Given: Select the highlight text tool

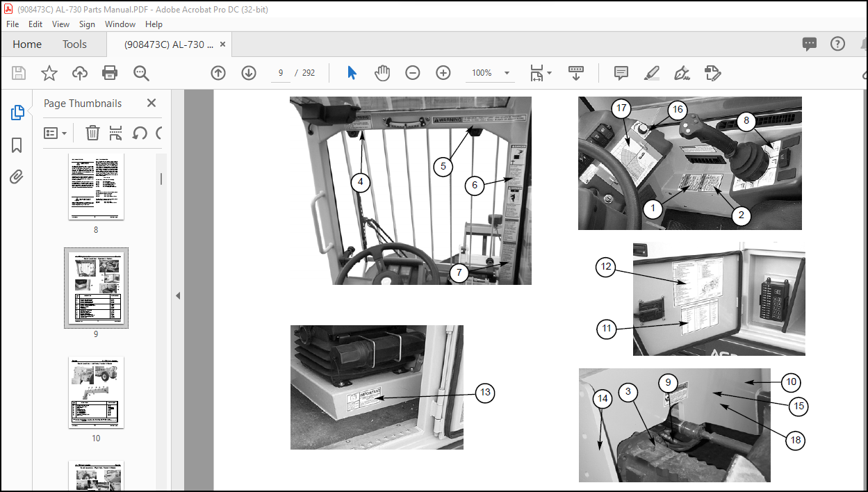Looking at the screenshot, I should [651, 73].
